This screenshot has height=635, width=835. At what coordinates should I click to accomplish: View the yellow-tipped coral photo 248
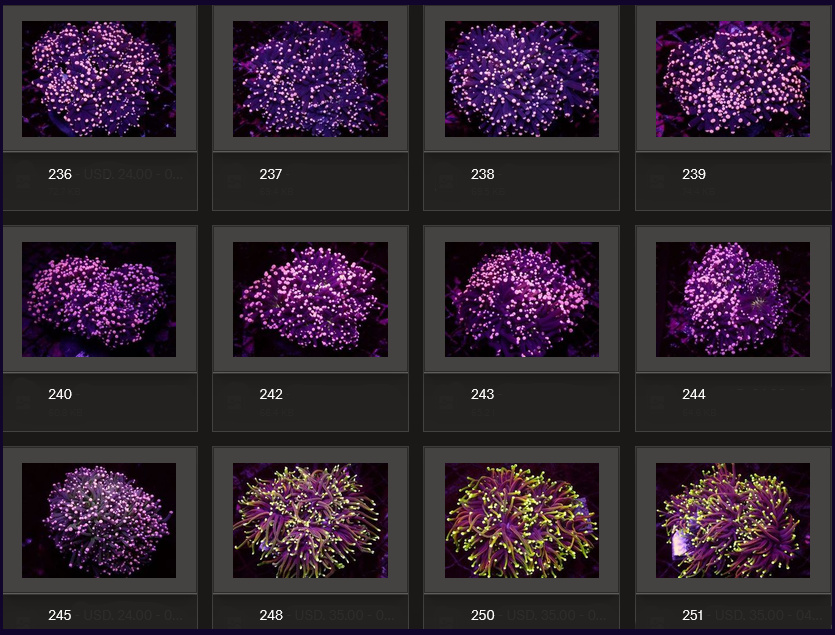click(x=310, y=520)
